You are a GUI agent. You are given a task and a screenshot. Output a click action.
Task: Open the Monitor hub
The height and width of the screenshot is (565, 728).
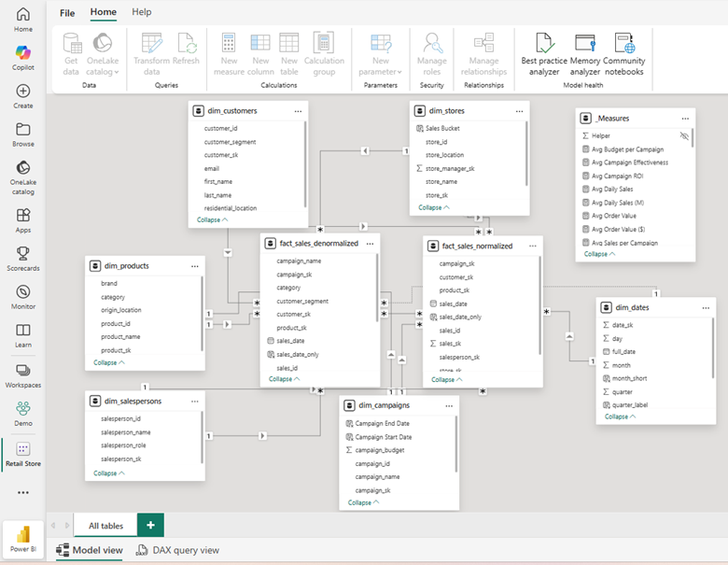(23, 298)
